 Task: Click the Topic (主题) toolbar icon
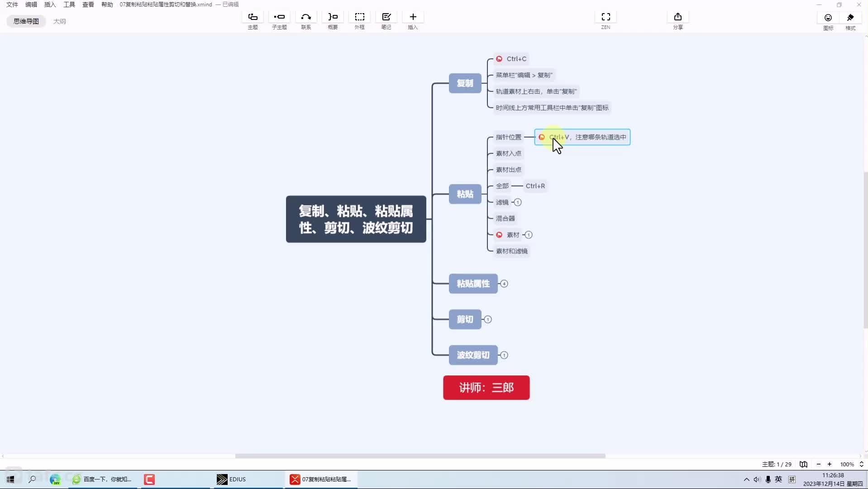[x=253, y=17]
